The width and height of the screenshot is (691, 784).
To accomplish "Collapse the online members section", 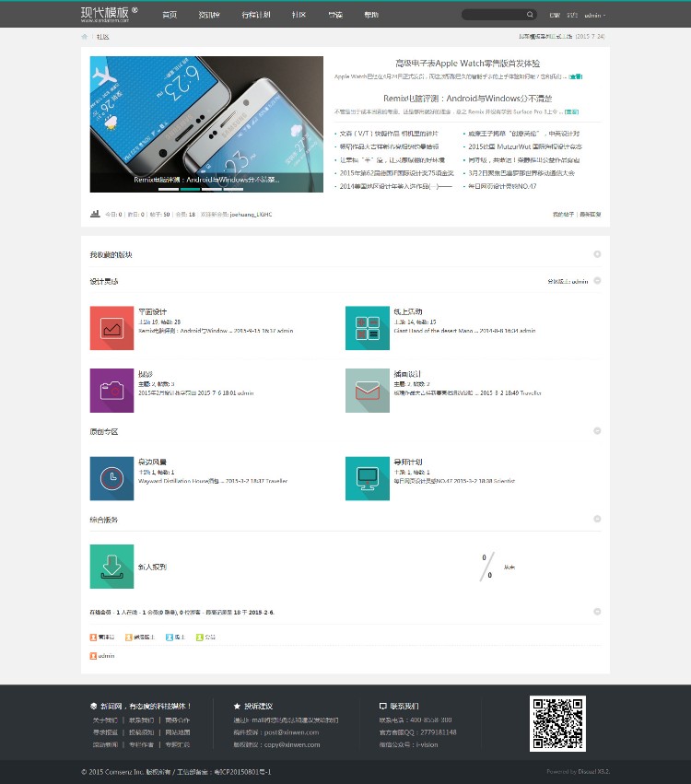I will pyautogui.click(x=597, y=612).
